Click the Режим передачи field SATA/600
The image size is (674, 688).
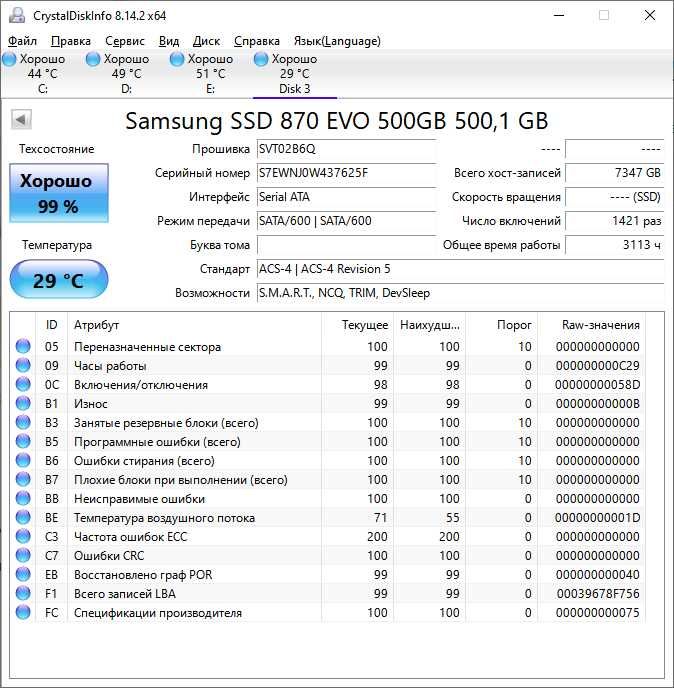point(346,221)
